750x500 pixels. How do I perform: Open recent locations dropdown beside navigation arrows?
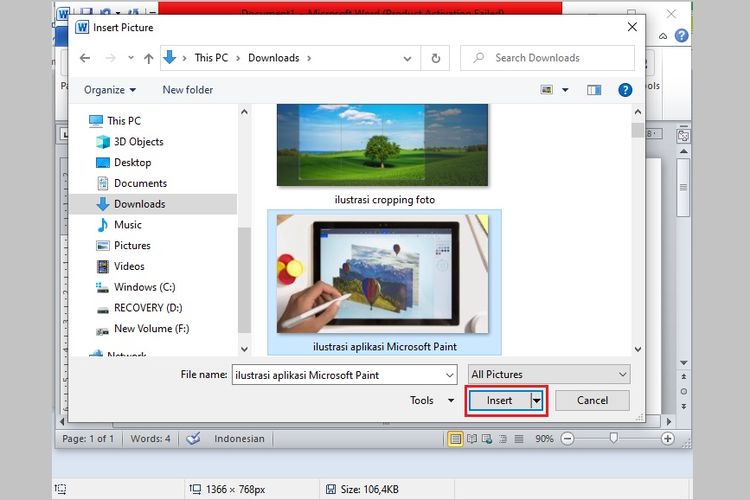[x=131, y=58]
